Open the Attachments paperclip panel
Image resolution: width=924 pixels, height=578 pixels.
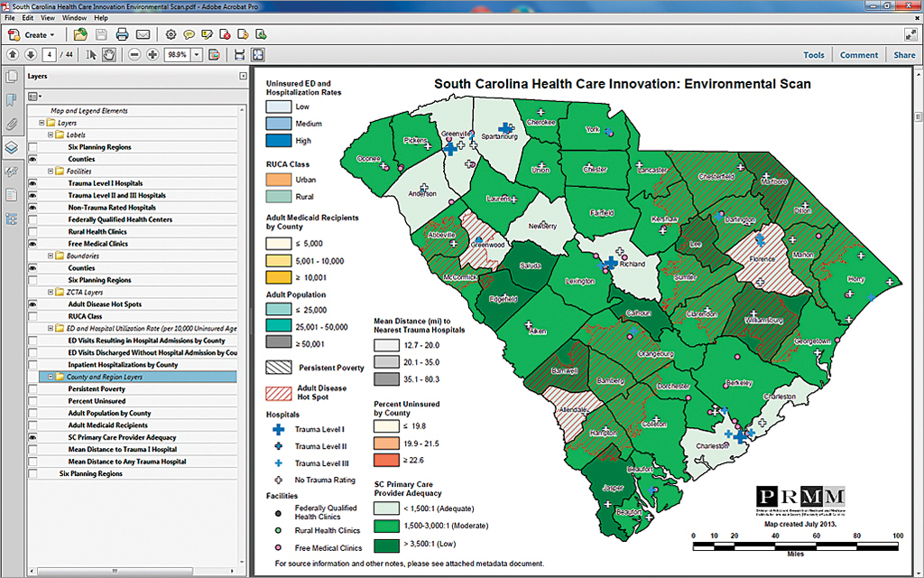(11, 125)
